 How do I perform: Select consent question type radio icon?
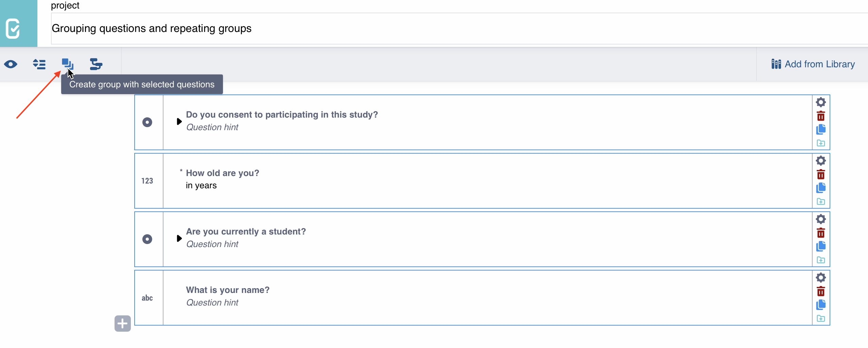pyautogui.click(x=147, y=122)
